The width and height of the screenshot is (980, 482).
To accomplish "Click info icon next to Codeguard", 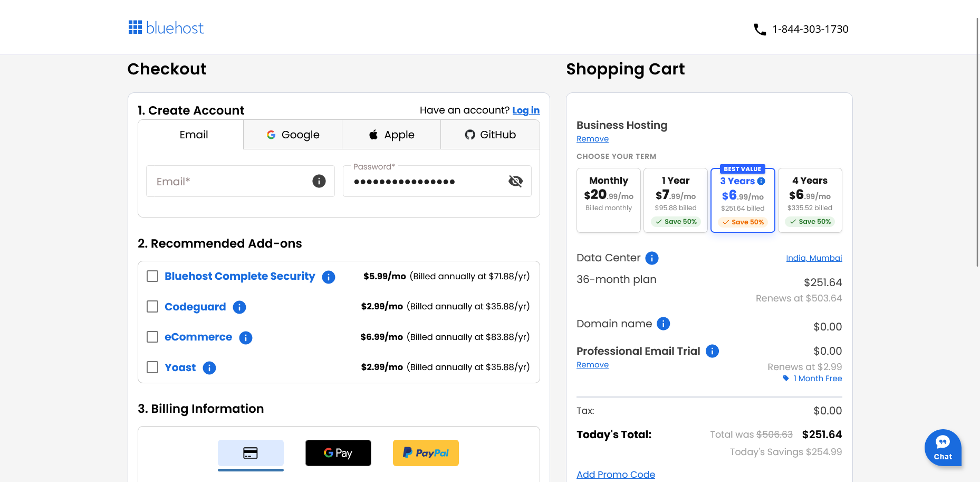I will (x=239, y=307).
